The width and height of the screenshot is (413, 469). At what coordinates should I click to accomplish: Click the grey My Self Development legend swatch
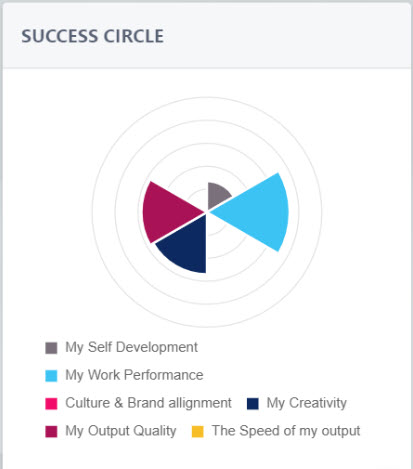coord(51,348)
